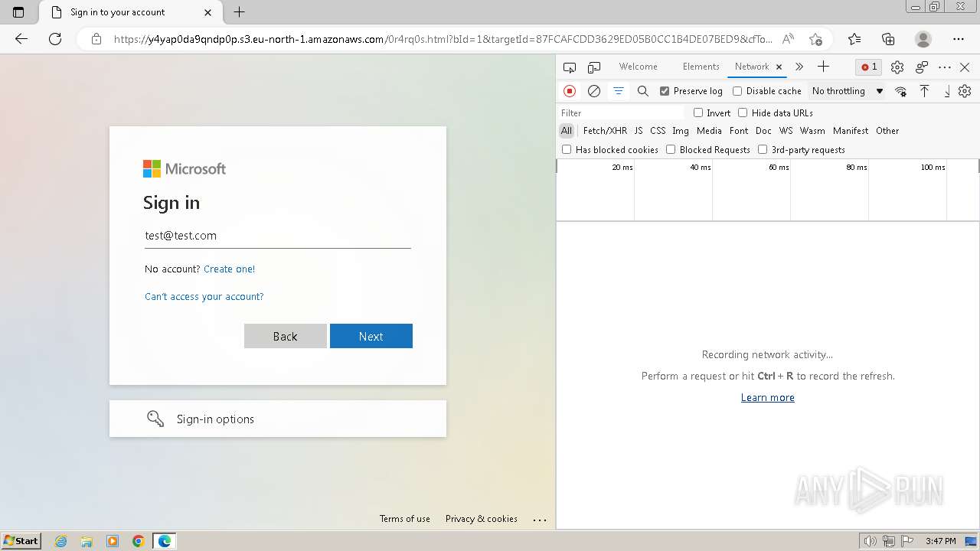
Task: Toggle device emulation in DevTools
Action: point(594,67)
